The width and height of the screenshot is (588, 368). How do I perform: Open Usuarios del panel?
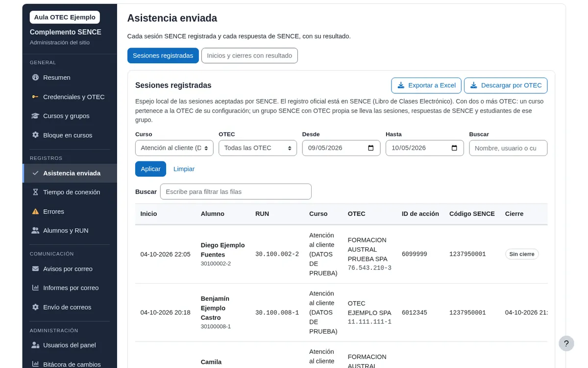pyautogui.click(x=70, y=345)
